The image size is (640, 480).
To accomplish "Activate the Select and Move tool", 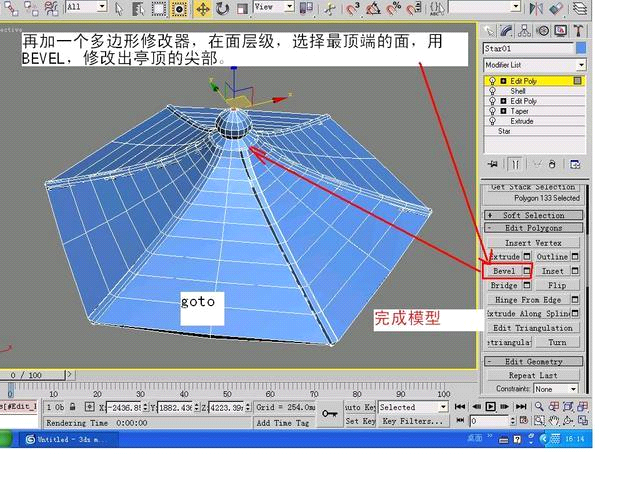I will click(202, 8).
